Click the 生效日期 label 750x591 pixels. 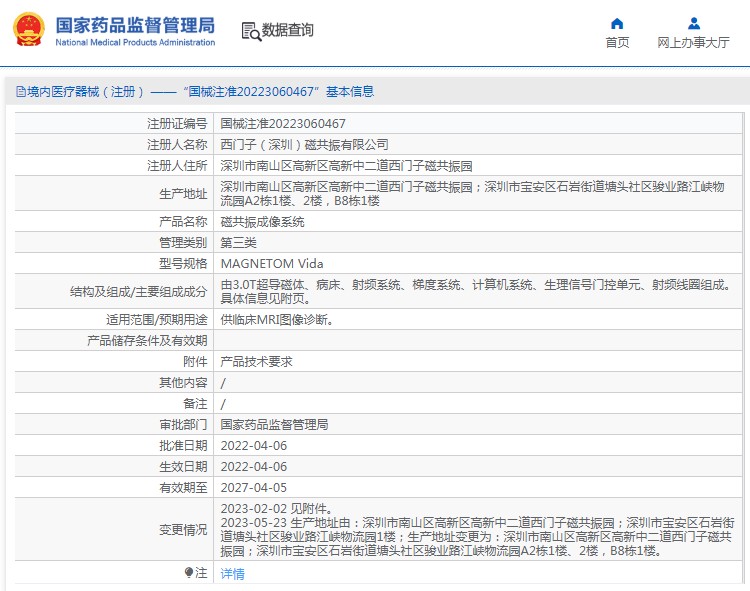coord(183,467)
